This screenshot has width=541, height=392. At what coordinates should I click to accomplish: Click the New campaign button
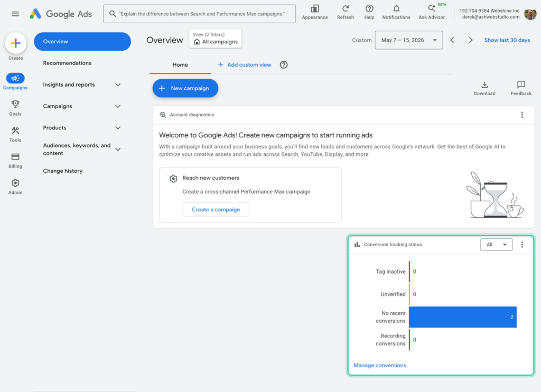185,88
